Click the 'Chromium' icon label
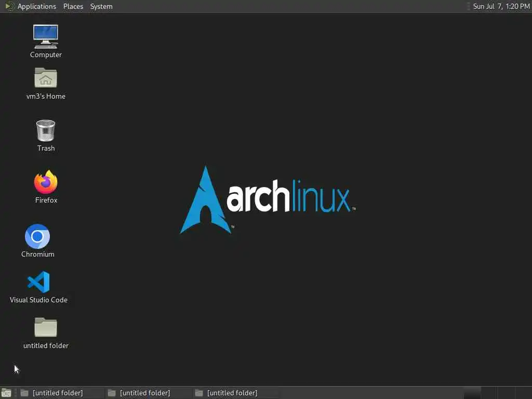Screen dimensions: 532x399 (37, 254)
